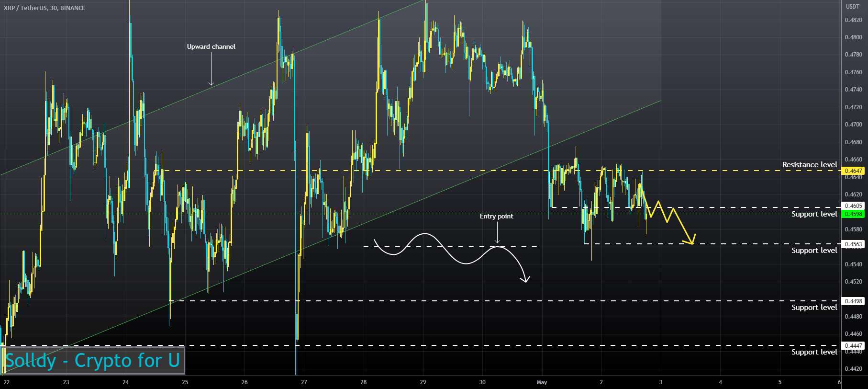The width and height of the screenshot is (868, 389).
Task: Click the 0.4460 price axis tick
Action: [853, 334]
